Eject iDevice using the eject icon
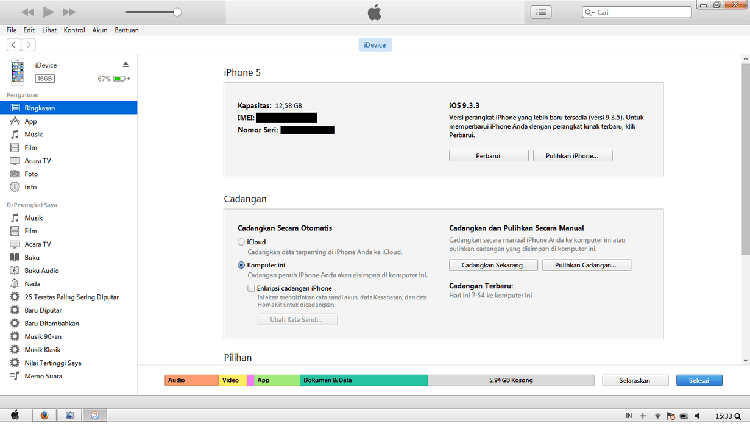Image resolution: width=750 pixels, height=428 pixels. pos(126,65)
